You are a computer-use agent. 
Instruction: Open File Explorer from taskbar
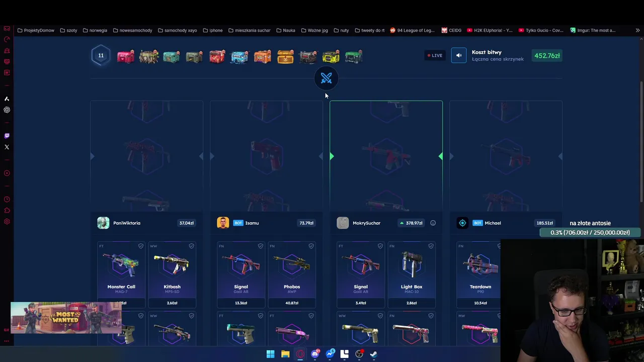285,354
